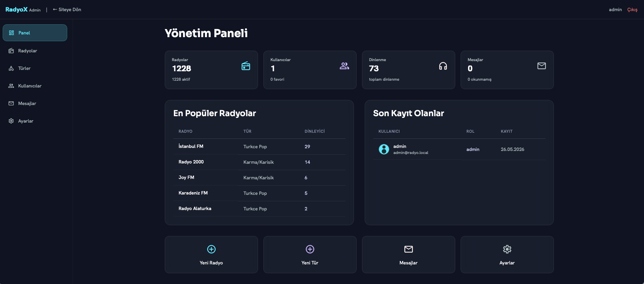Image resolution: width=644 pixels, height=284 pixels.
Task: Select the Panel sidebar item
Action: 35,33
